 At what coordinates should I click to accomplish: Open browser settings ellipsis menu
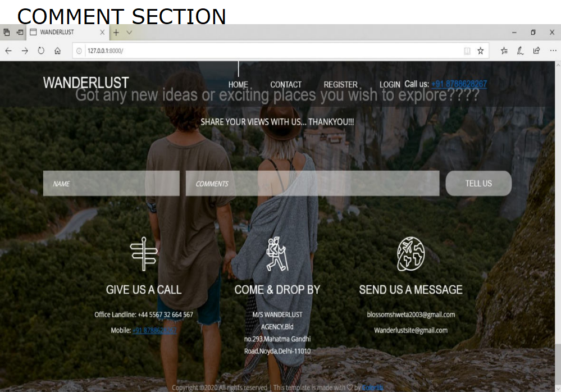point(553,51)
